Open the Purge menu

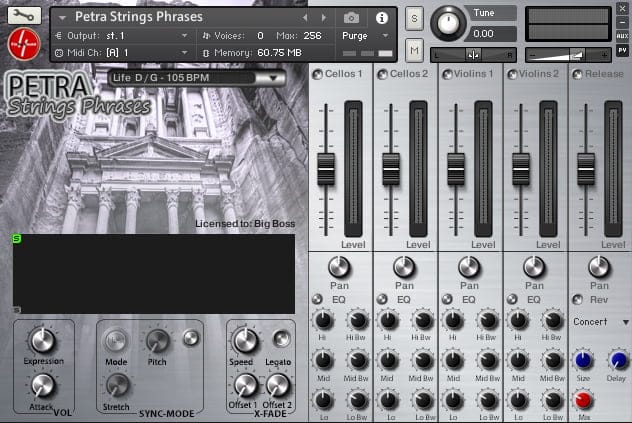coord(365,36)
